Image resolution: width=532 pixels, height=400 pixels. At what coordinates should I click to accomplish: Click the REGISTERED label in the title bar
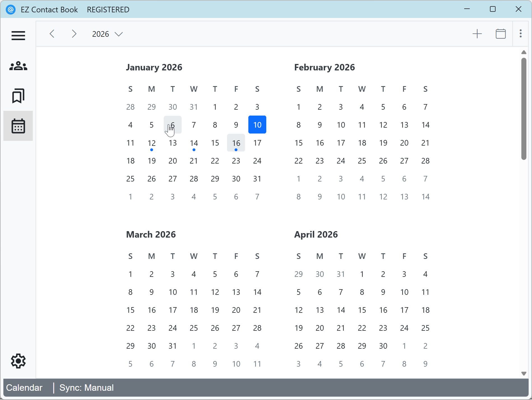tap(108, 9)
